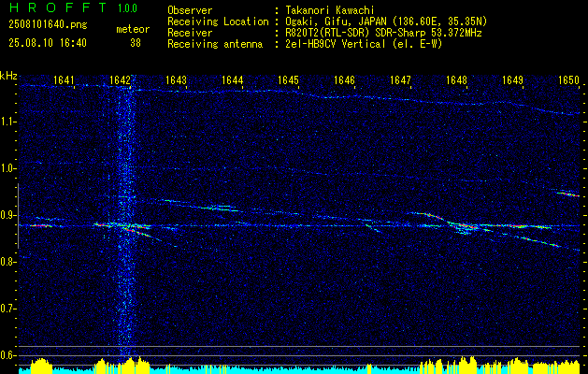Viewport: 588px width, 374px height.
Task: Click the 1648 time marker
Action: (456, 80)
